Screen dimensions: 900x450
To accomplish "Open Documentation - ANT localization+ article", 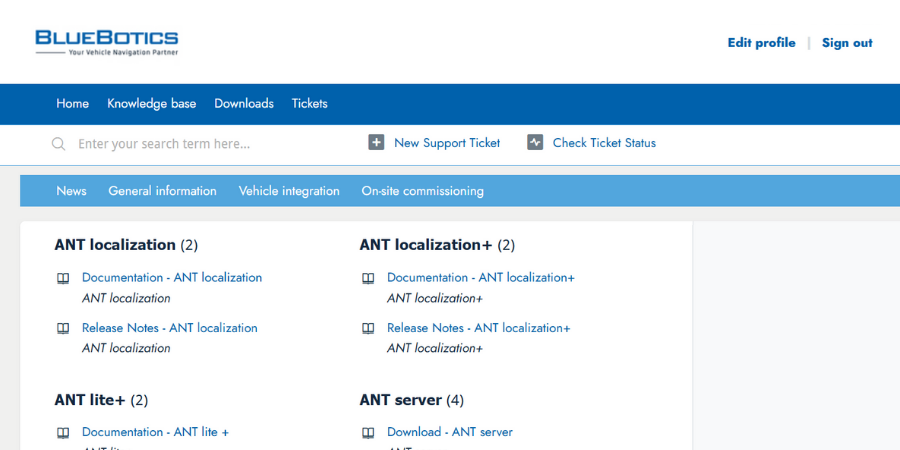I will [x=481, y=278].
